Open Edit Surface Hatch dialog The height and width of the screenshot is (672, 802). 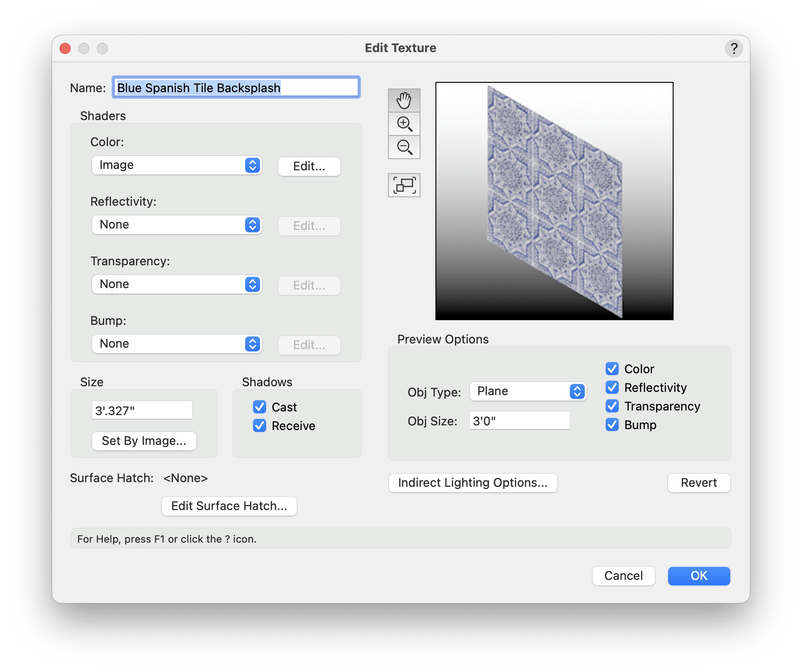click(x=229, y=506)
